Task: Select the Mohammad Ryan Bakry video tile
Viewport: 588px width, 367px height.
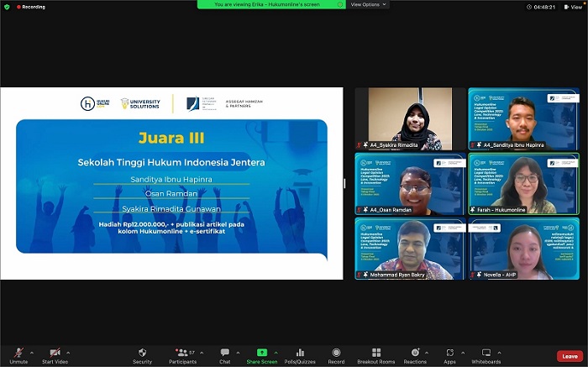Action: [x=410, y=249]
